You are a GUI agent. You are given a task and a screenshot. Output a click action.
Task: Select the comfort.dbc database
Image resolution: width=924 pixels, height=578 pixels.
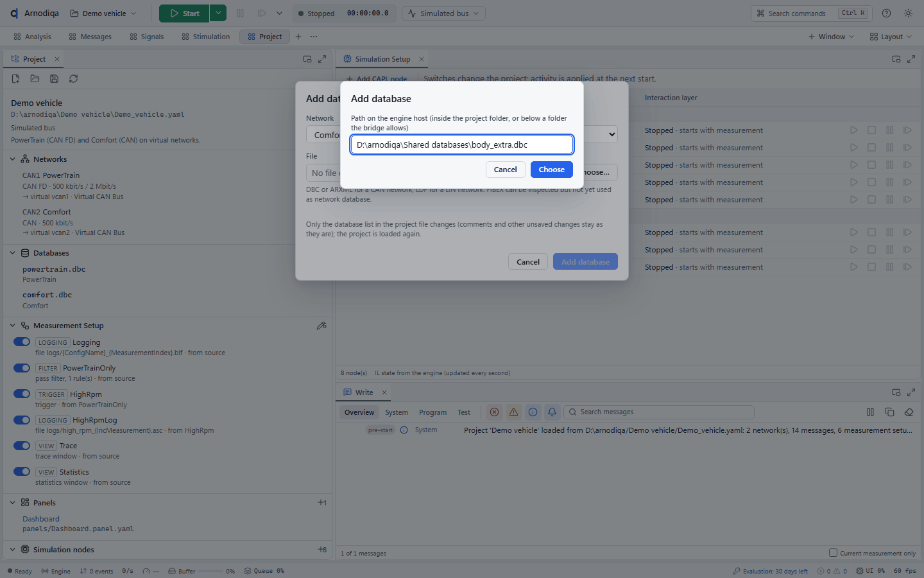(x=47, y=295)
